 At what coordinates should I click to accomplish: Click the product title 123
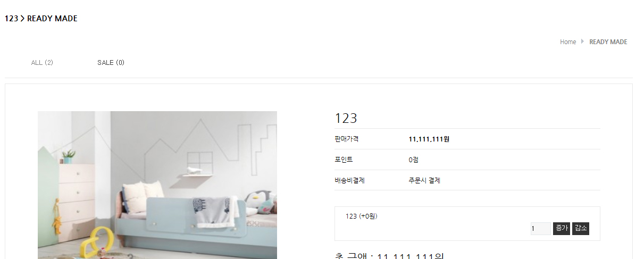[346, 118]
